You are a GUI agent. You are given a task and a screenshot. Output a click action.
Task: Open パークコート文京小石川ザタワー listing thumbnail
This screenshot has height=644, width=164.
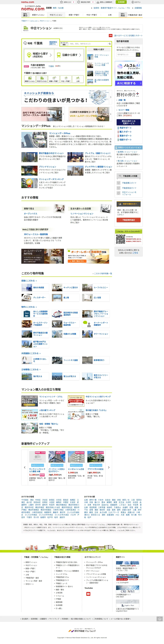(57, 457)
